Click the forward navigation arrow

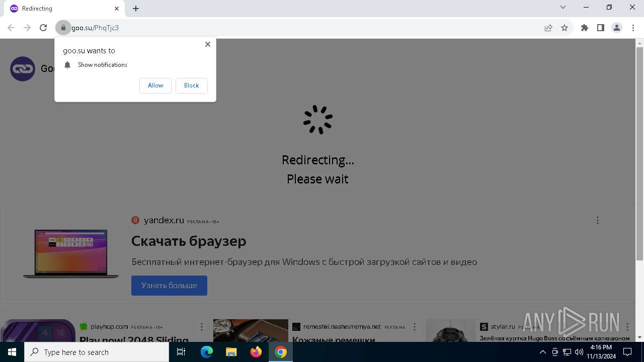click(27, 28)
